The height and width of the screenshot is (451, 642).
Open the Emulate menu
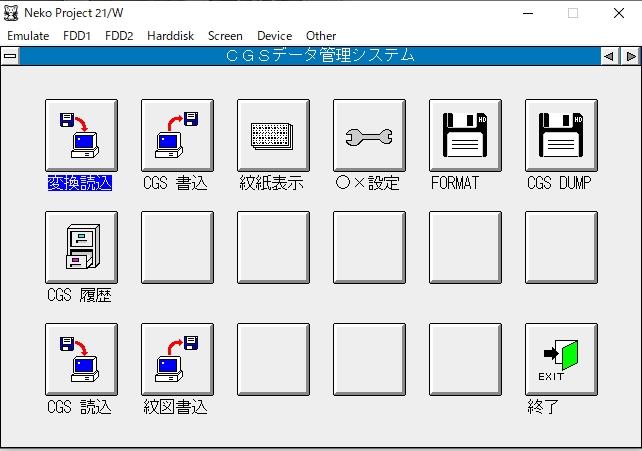28,36
